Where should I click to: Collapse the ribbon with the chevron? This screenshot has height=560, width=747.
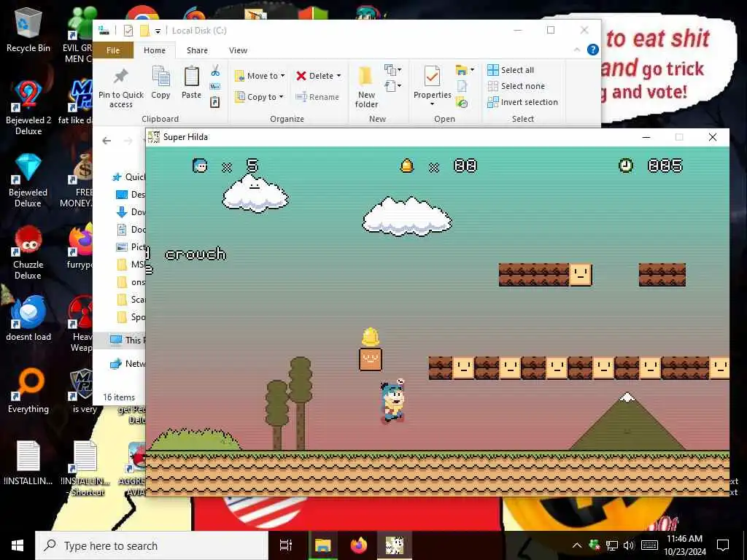577,50
